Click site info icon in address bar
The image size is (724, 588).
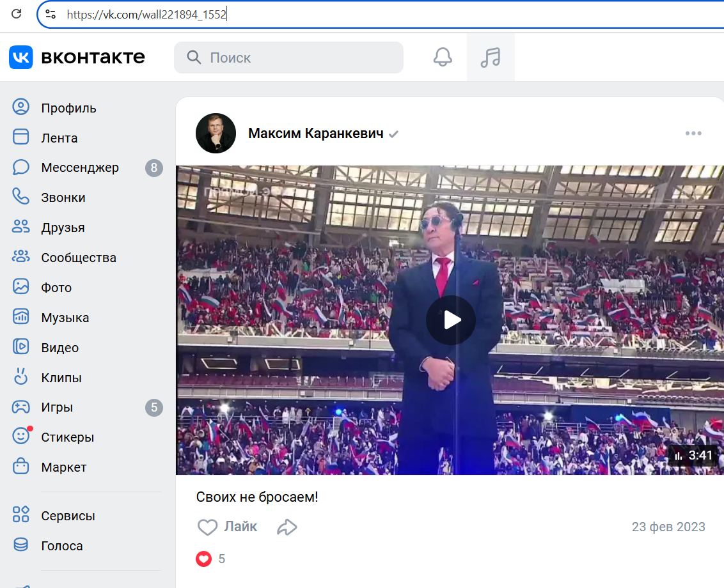[51, 14]
